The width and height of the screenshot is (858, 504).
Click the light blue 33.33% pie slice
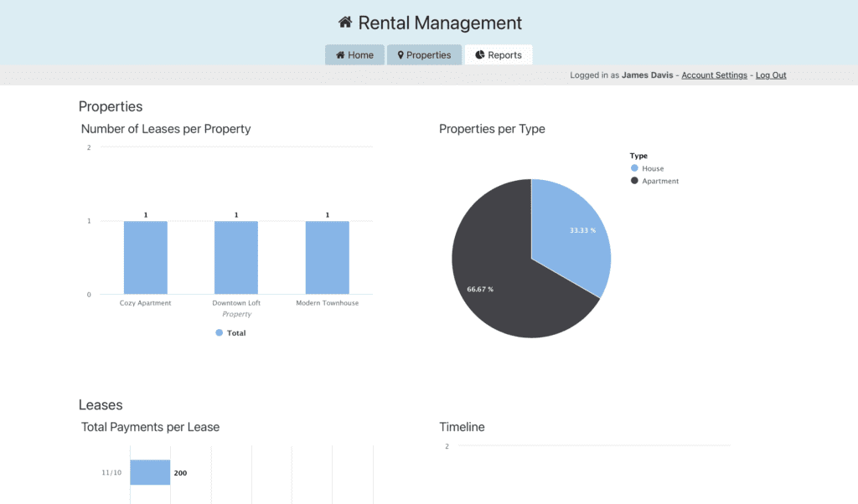click(570, 234)
